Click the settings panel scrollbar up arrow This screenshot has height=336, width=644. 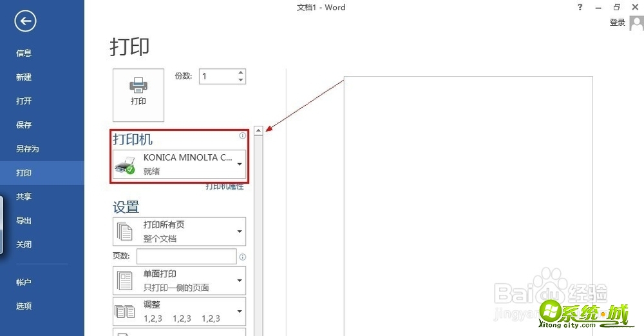click(258, 131)
